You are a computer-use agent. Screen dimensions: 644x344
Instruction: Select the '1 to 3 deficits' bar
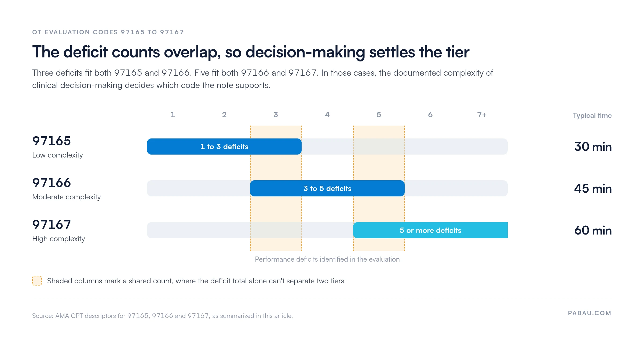(x=224, y=147)
